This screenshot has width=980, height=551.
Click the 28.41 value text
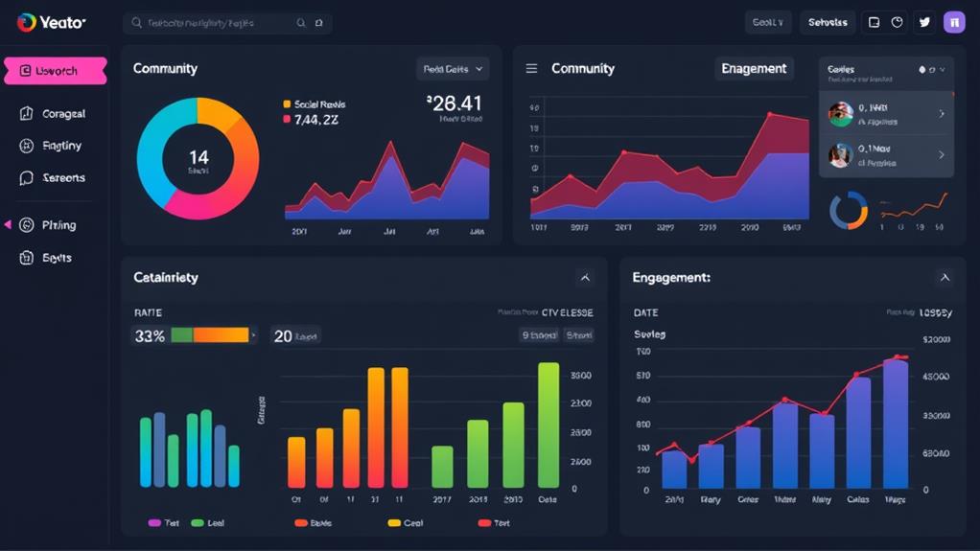455,103
